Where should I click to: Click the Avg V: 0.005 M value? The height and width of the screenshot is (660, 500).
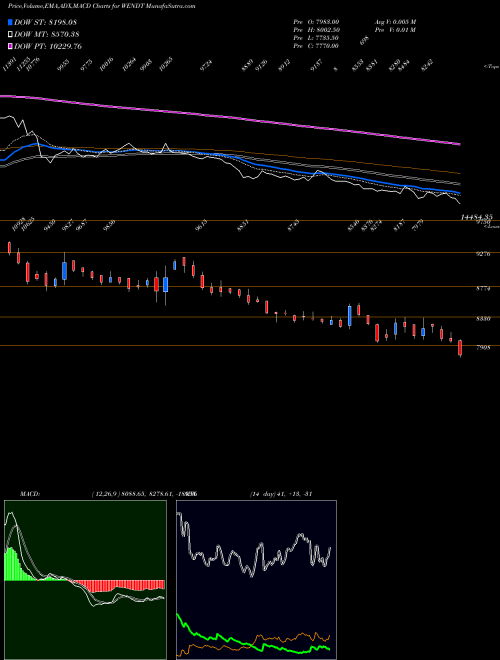395,22
